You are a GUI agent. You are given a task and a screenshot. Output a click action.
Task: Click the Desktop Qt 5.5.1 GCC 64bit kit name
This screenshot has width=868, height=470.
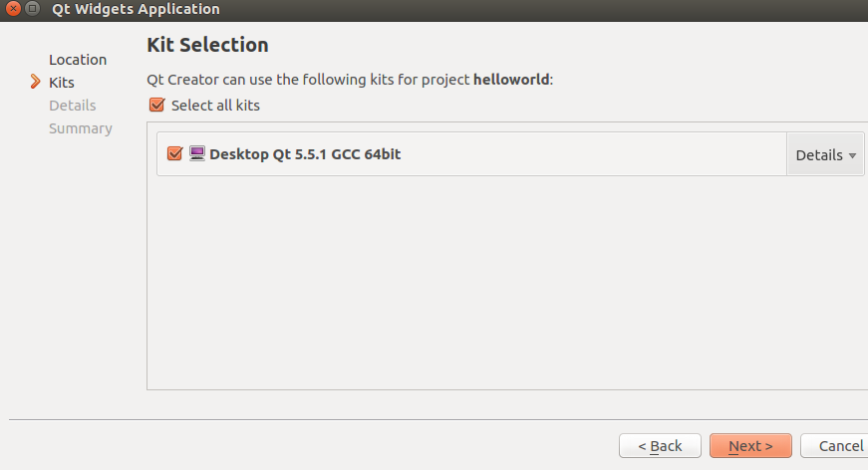point(305,154)
